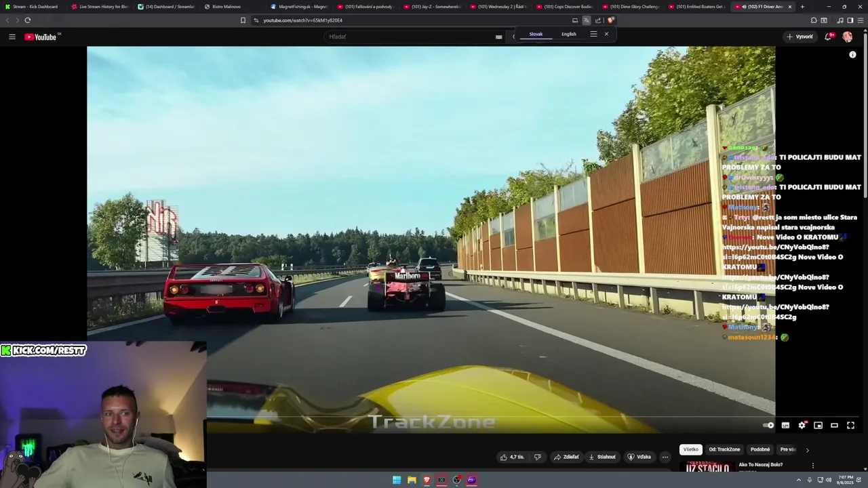Image resolution: width=868 pixels, height=488 pixels.
Task: Open the browser main menu icon
Action: click(x=861, y=20)
